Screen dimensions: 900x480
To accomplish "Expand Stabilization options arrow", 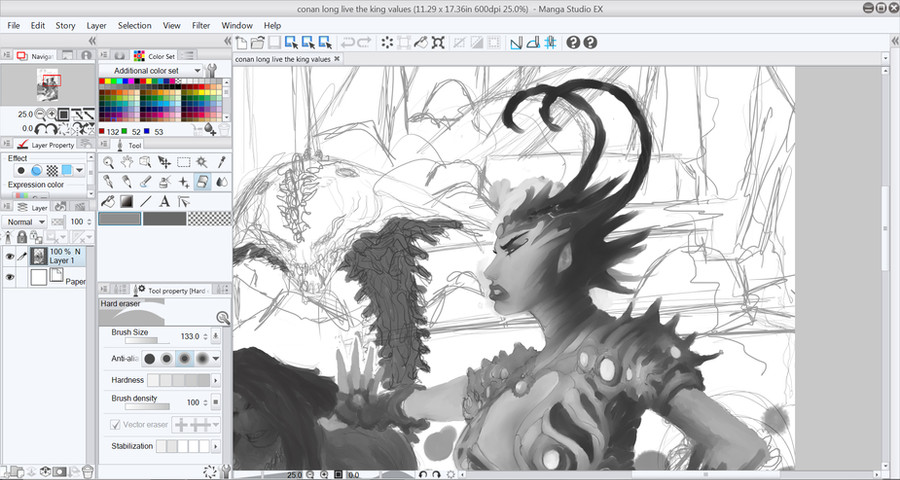I will [x=216, y=446].
